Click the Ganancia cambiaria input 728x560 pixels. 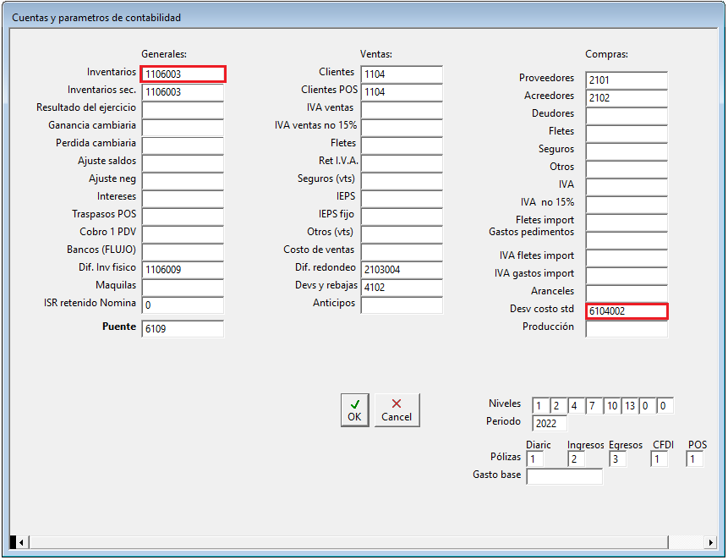[183, 128]
